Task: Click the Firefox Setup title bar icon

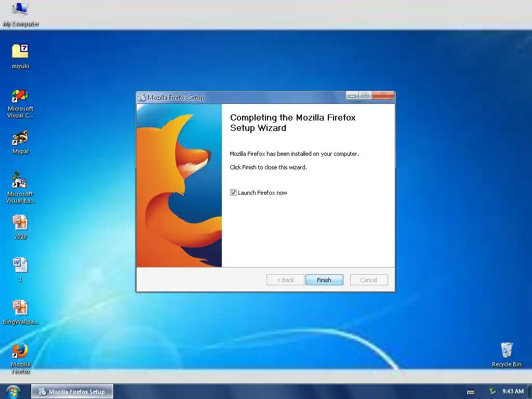Action: 142,97
